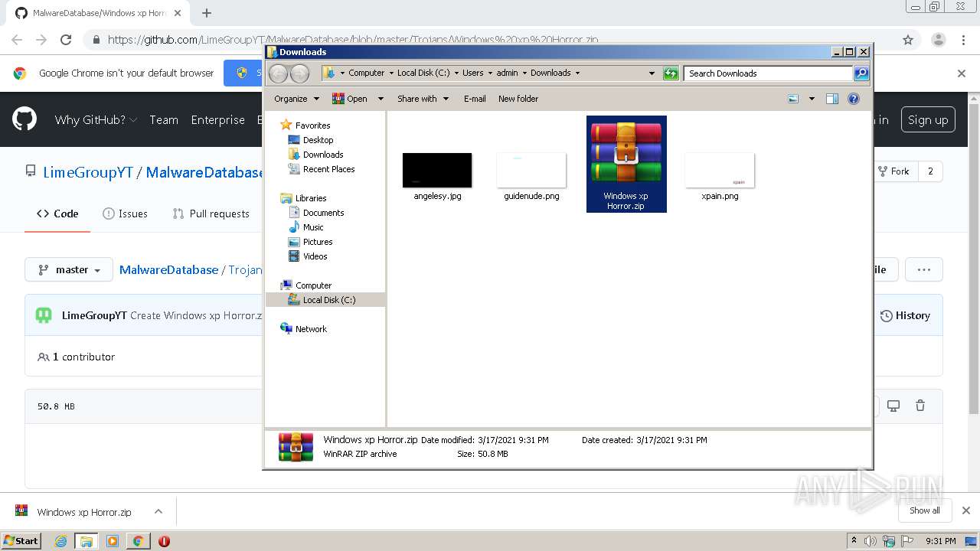Open the Why GitHub? menu

click(96, 120)
